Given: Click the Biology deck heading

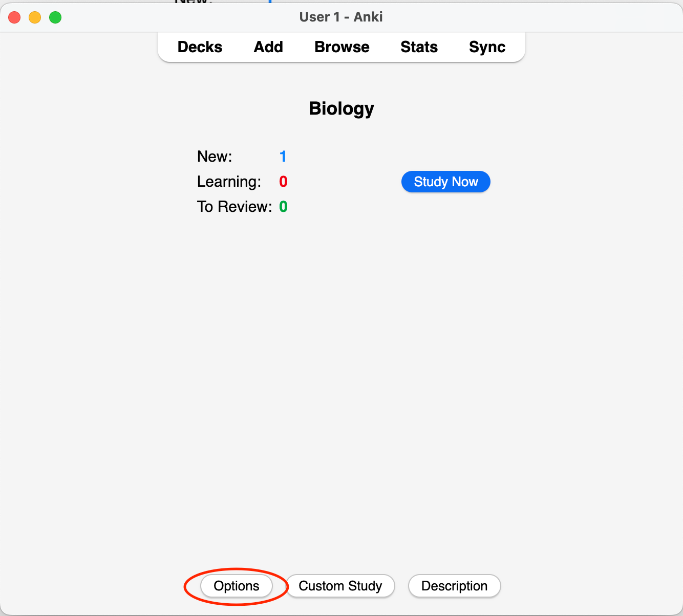Looking at the screenshot, I should point(341,108).
